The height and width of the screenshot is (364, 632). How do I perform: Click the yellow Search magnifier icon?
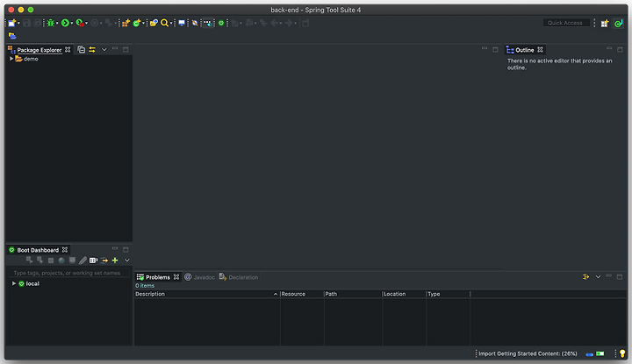point(164,23)
